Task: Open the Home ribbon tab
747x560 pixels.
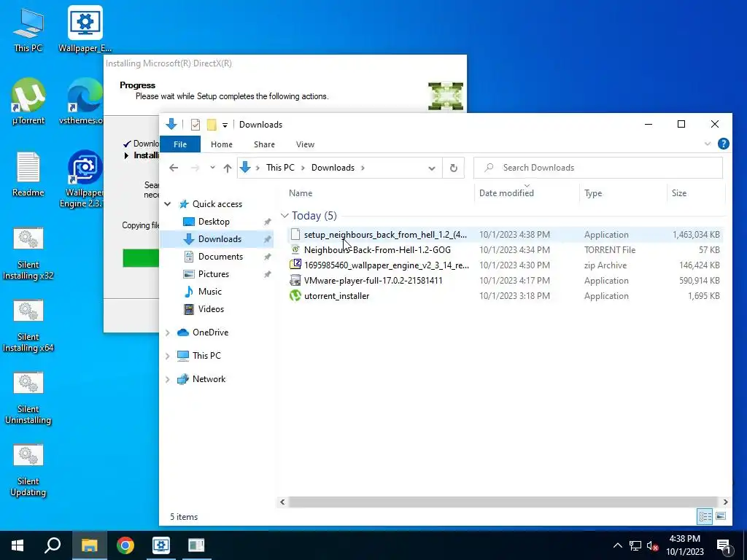Action: (x=222, y=144)
